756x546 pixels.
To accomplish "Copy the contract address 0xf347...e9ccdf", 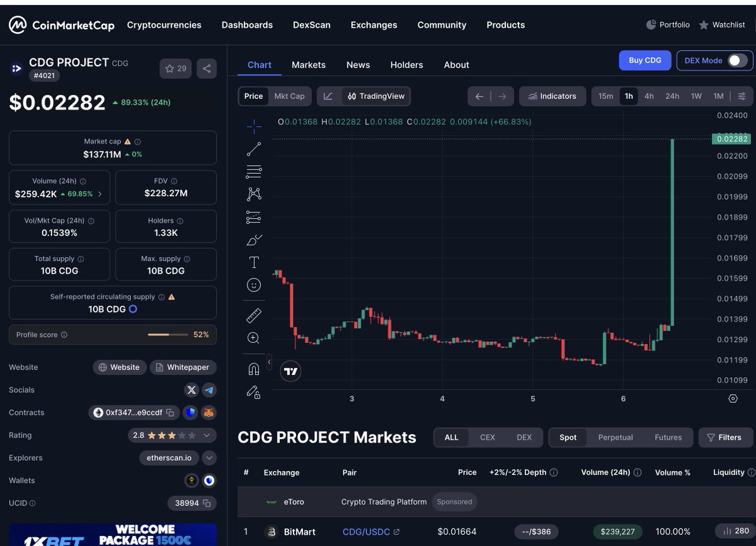I will (x=170, y=413).
